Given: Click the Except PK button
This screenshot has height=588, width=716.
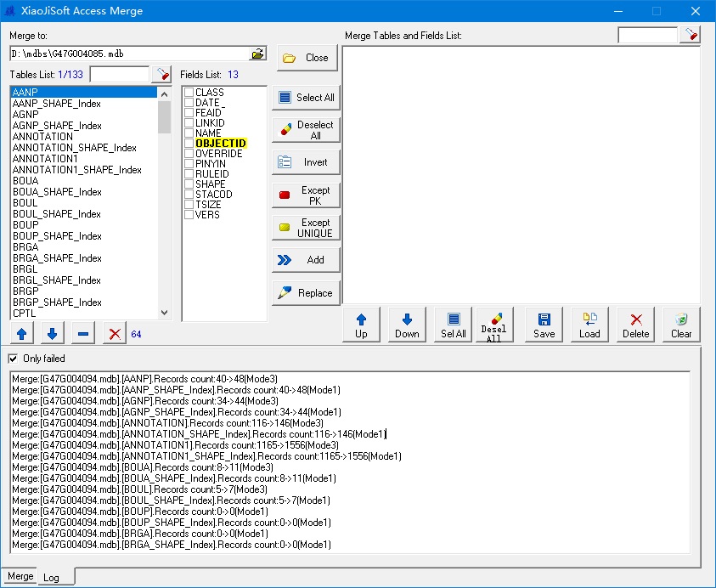Looking at the screenshot, I should [x=306, y=195].
